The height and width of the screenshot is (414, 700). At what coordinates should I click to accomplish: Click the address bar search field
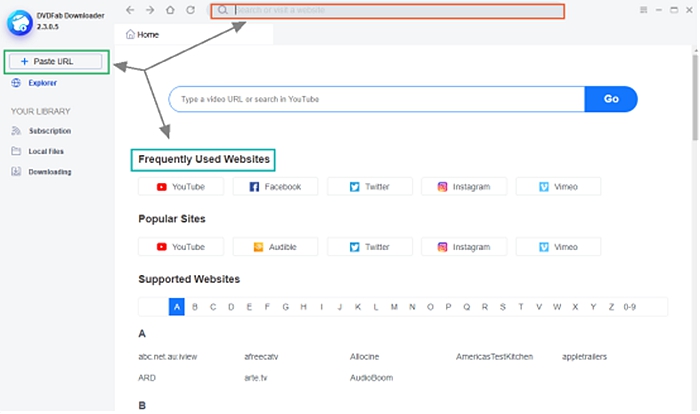pyautogui.click(x=388, y=11)
